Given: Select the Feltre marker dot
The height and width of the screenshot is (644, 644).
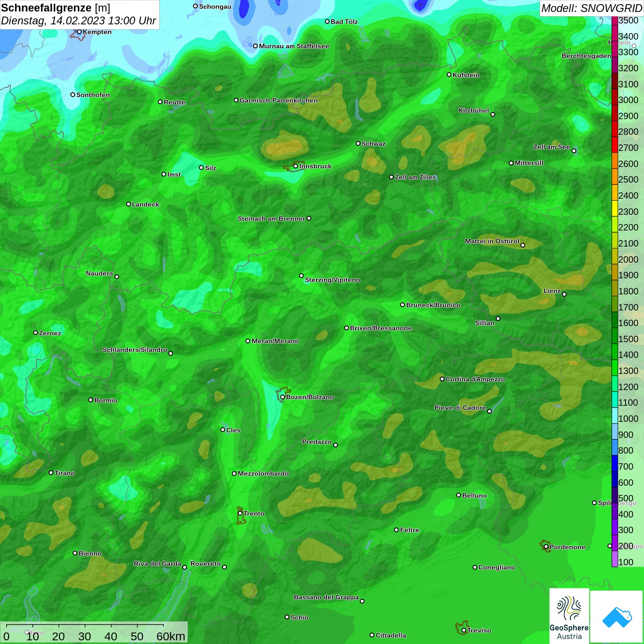Looking at the screenshot, I should pos(397,530).
